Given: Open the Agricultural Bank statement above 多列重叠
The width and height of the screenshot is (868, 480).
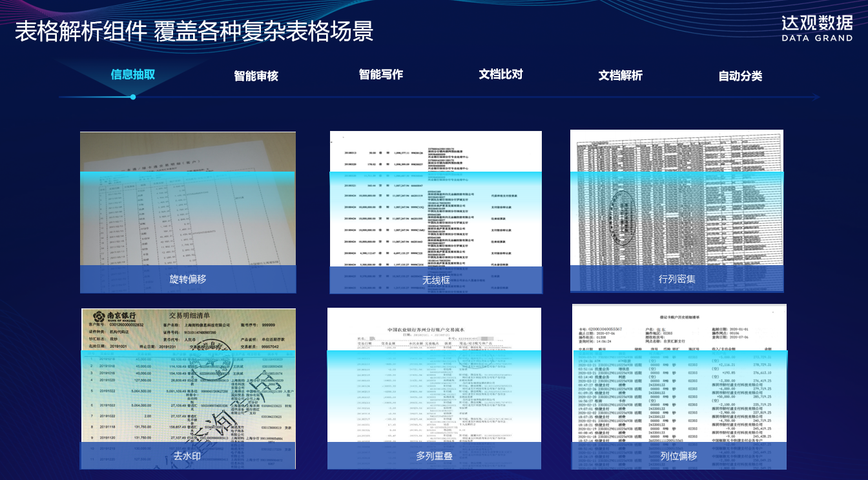Looking at the screenshot, I should tap(434, 374).
